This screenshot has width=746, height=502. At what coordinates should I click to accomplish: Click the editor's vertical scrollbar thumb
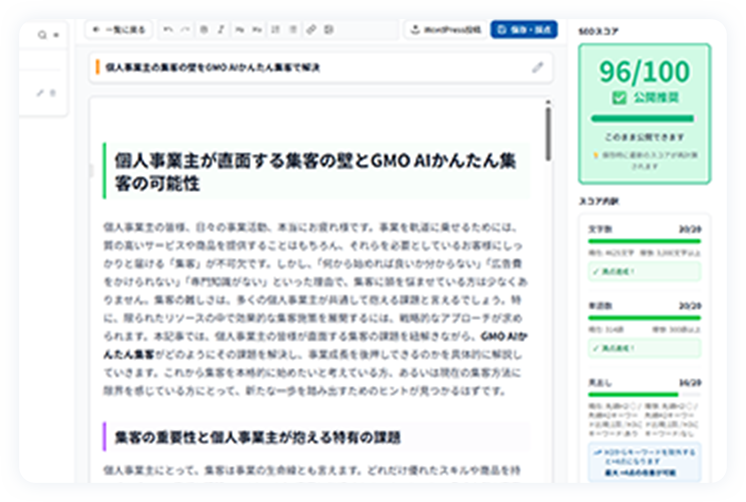coord(548,134)
